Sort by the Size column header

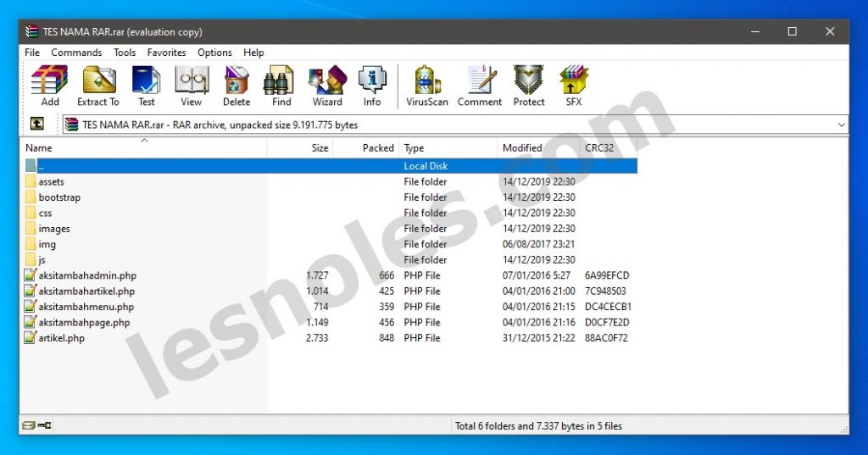300,147
